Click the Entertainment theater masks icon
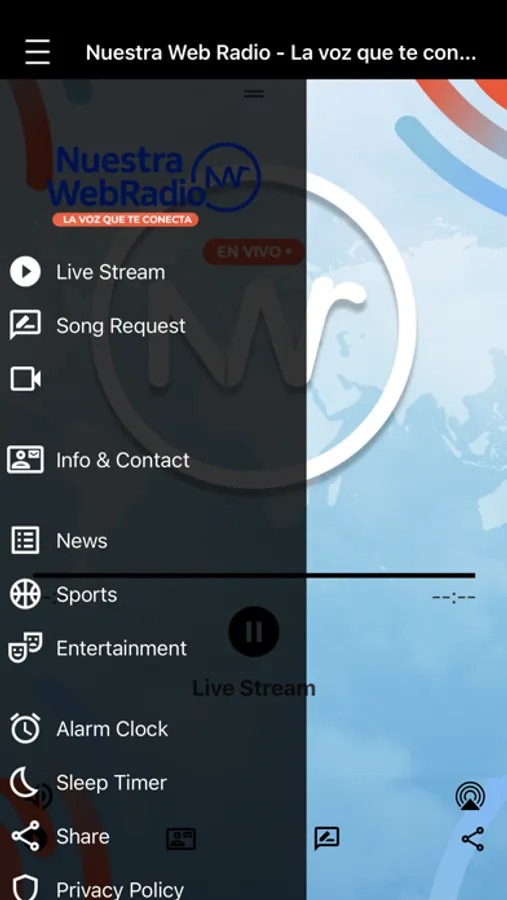507x900 pixels. click(x=25, y=648)
